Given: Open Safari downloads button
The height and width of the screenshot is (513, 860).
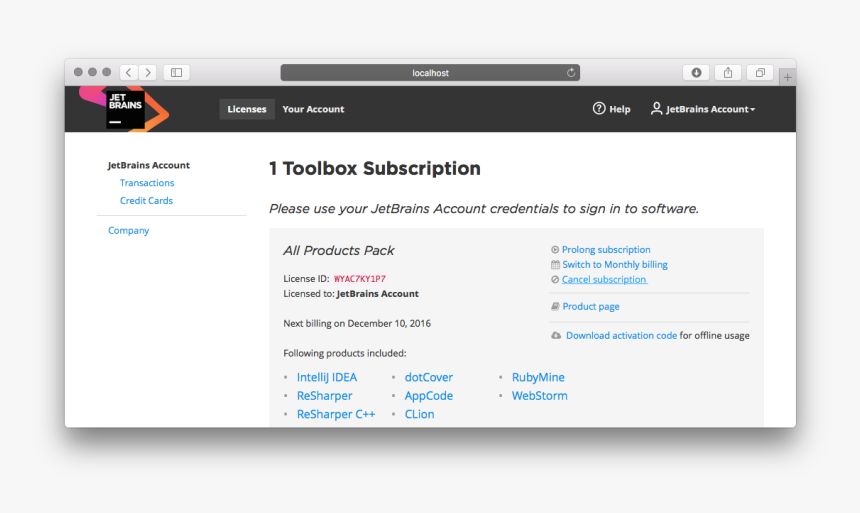Looking at the screenshot, I should (696, 72).
